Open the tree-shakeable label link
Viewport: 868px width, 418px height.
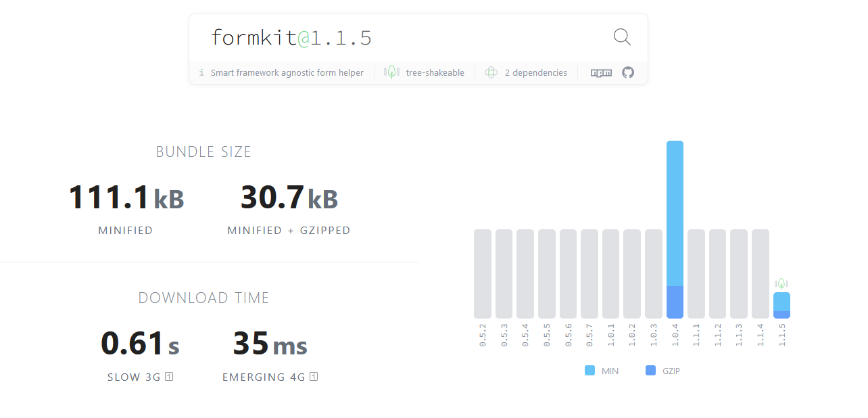coord(435,72)
